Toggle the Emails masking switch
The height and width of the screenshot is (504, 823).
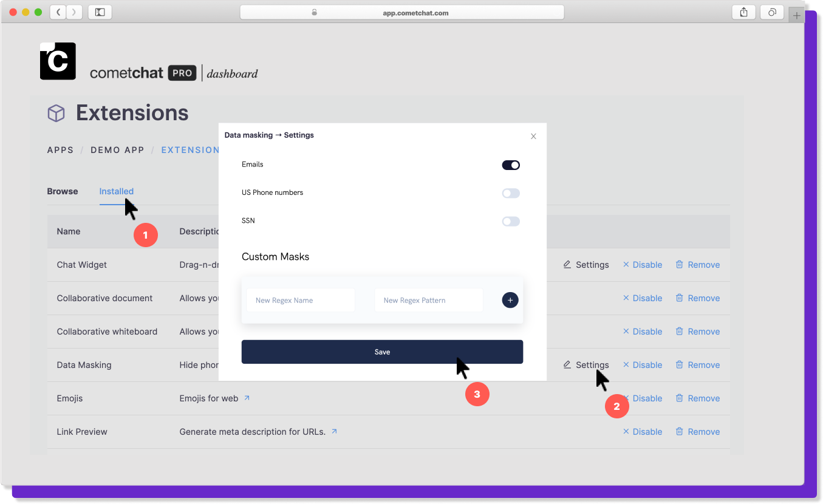pos(511,165)
